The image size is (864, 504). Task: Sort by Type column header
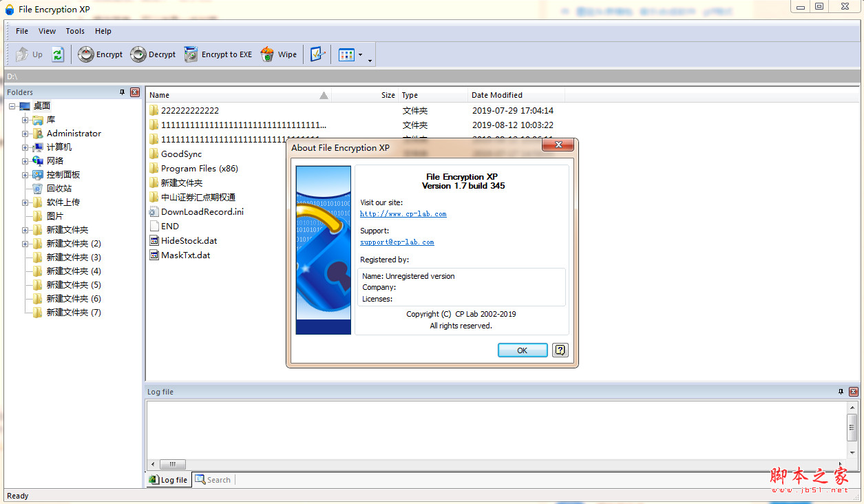[x=433, y=95]
